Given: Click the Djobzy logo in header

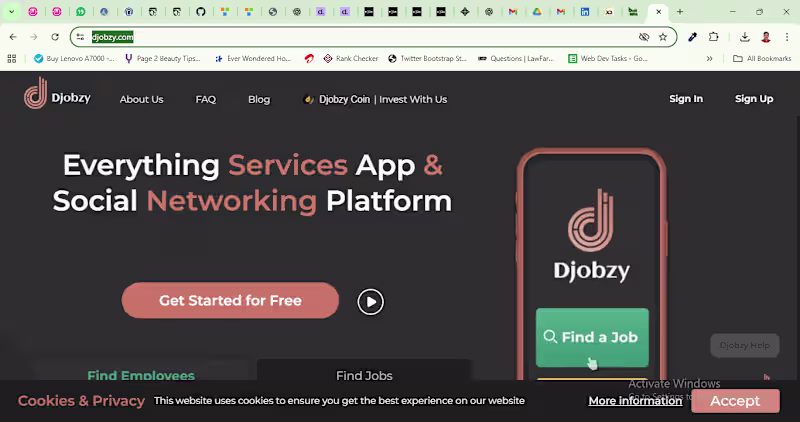Looking at the screenshot, I should [57, 94].
